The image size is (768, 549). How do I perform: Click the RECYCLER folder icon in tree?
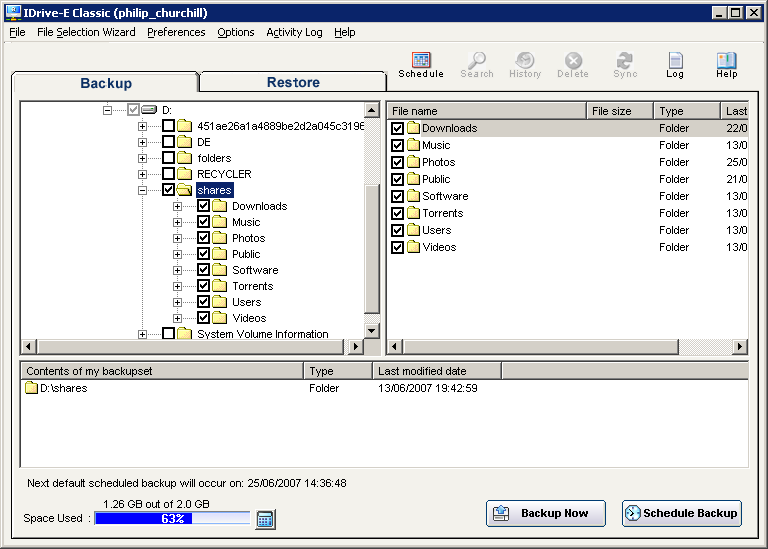tap(184, 174)
